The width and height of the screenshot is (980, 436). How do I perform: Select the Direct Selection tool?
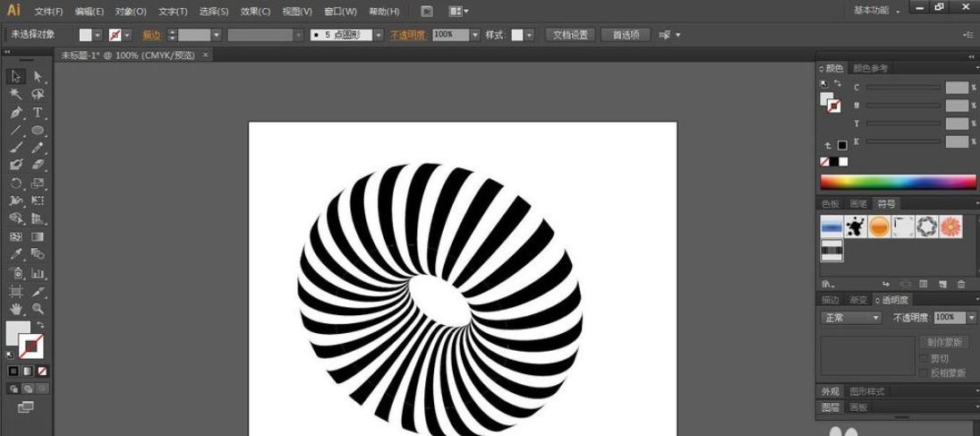pyautogui.click(x=38, y=76)
